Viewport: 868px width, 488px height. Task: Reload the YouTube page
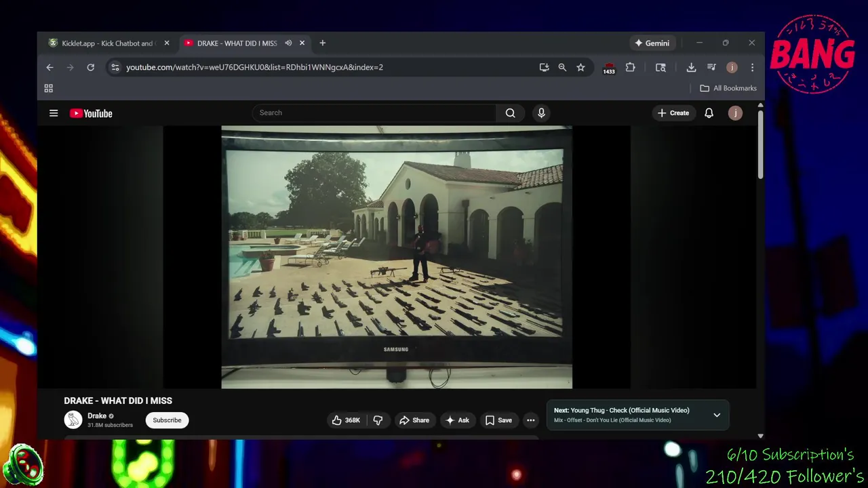pyautogui.click(x=90, y=67)
